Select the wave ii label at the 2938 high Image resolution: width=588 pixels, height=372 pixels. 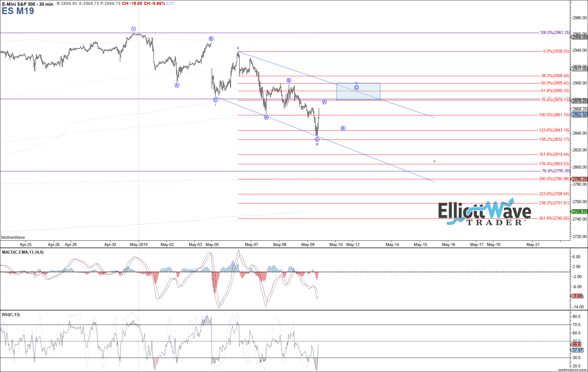click(x=238, y=48)
